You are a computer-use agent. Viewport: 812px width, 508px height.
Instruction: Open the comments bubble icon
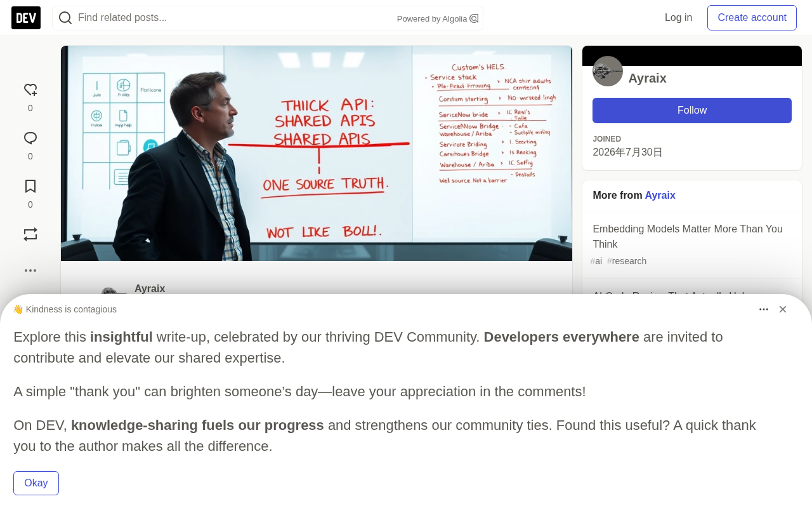pos(30,138)
